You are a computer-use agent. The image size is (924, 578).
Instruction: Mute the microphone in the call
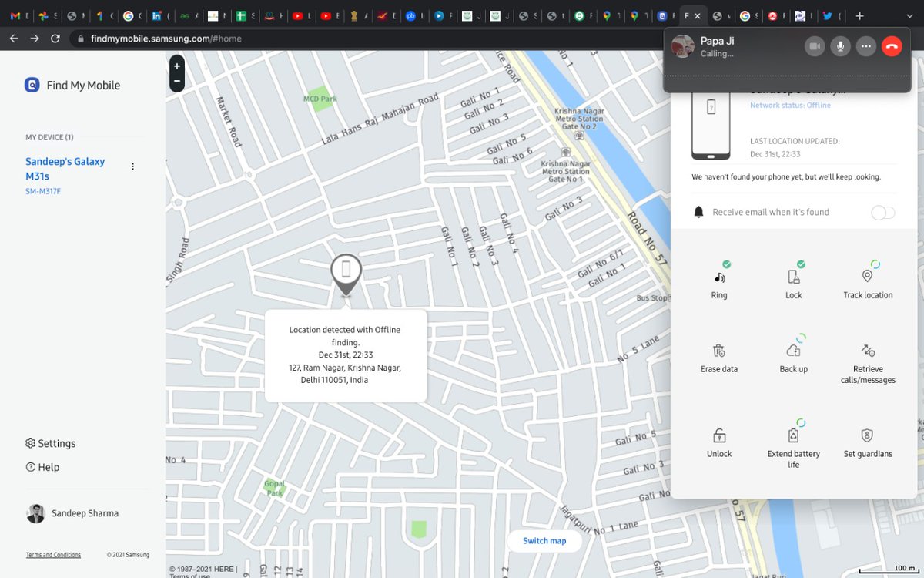pos(840,46)
